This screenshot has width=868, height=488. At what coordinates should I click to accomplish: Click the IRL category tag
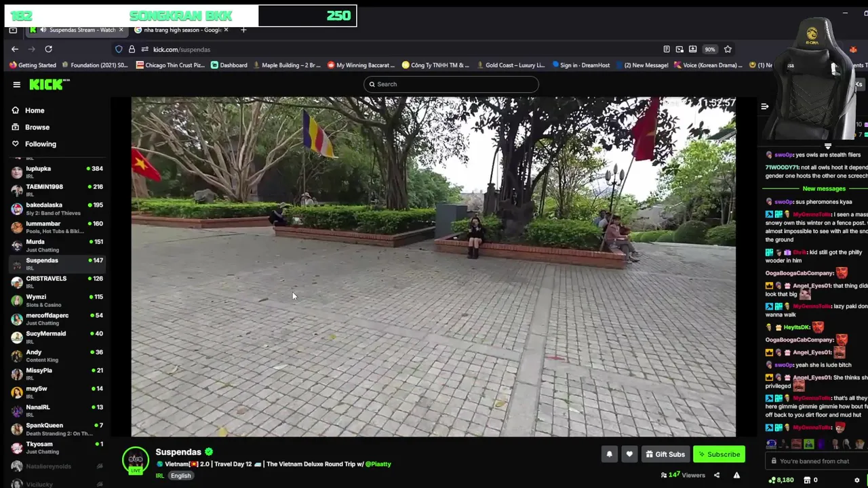click(x=160, y=476)
